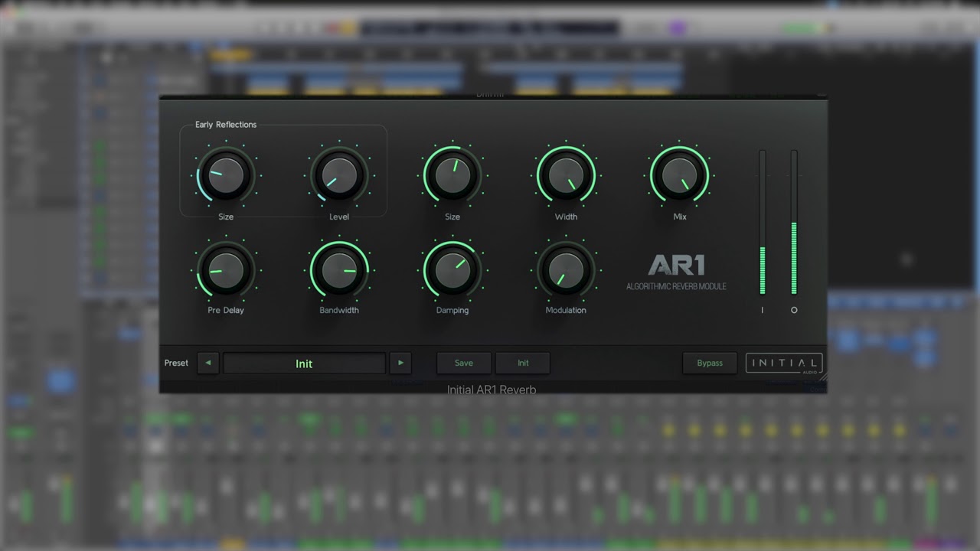This screenshot has width=980, height=551.
Task: Click the Preset label text
Action: [176, 364]
